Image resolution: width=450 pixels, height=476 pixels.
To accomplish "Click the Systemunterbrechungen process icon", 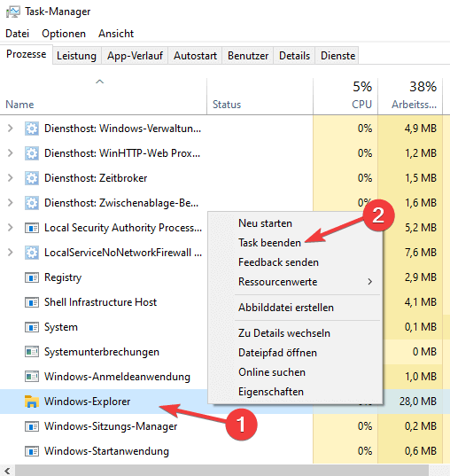I will coord(32,352).
